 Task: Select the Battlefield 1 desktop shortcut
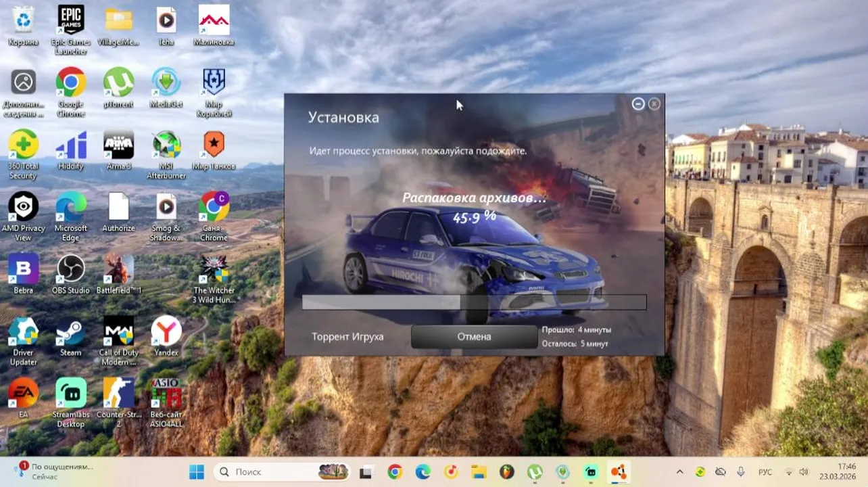119,275
